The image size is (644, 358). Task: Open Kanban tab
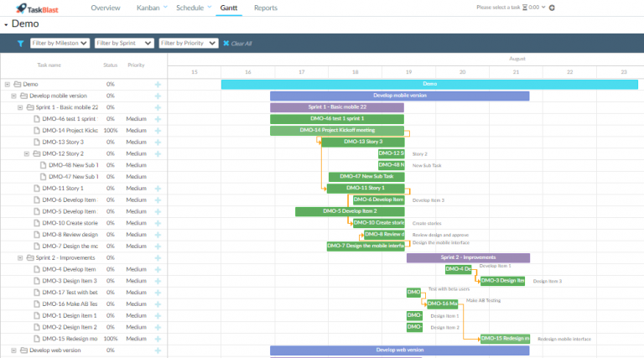click(148, 8)
